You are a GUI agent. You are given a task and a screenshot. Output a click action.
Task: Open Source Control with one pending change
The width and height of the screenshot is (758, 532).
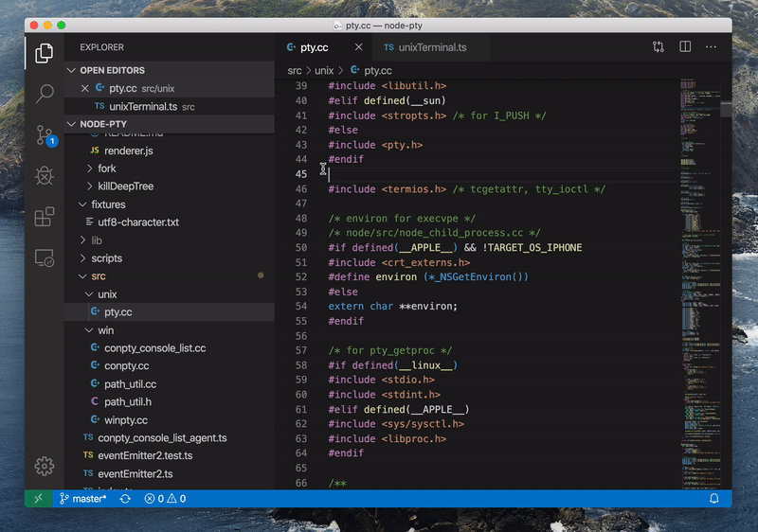click(x=45, y=134)
